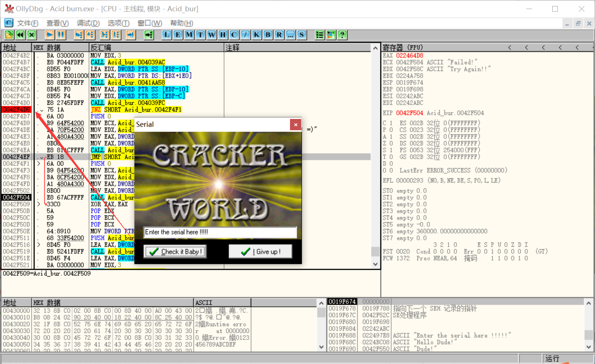Image resolution: width=595 pixels, height=364 pixels.
Task: Close the Serial dialog
Action: click(x=296, y=125)
